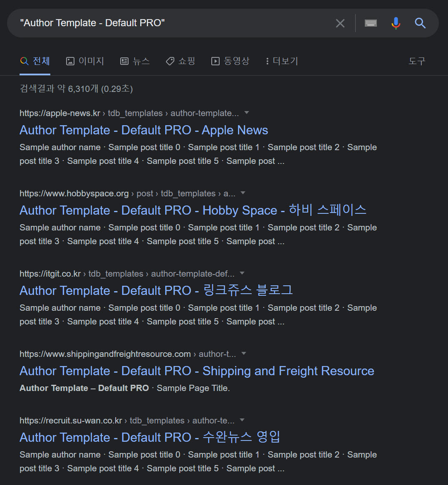The height and width of the screenshot is (485, 448).
Task: Switch to the 뉴스 tab
Action: 135,61
